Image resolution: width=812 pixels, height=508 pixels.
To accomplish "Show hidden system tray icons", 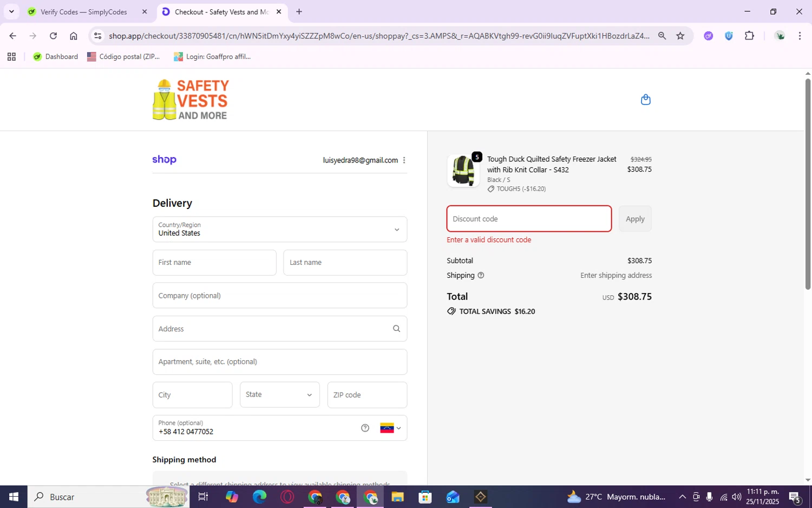I will click(682, 497).
